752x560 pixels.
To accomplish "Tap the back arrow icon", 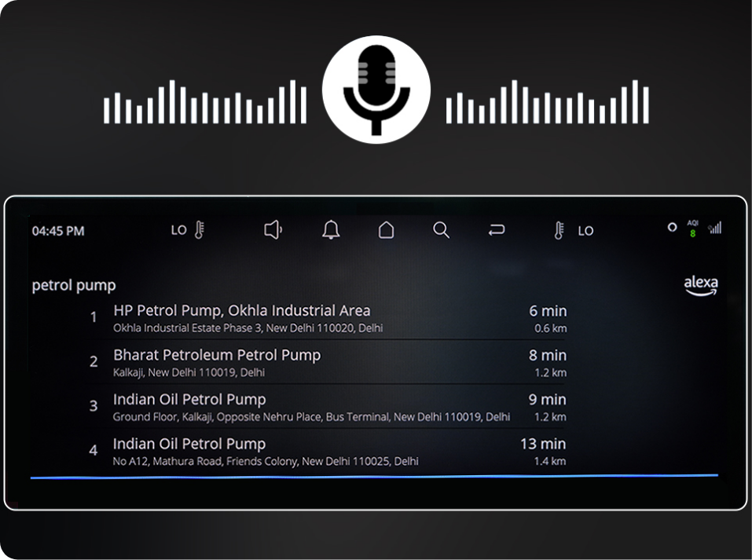I will (497, 230).
